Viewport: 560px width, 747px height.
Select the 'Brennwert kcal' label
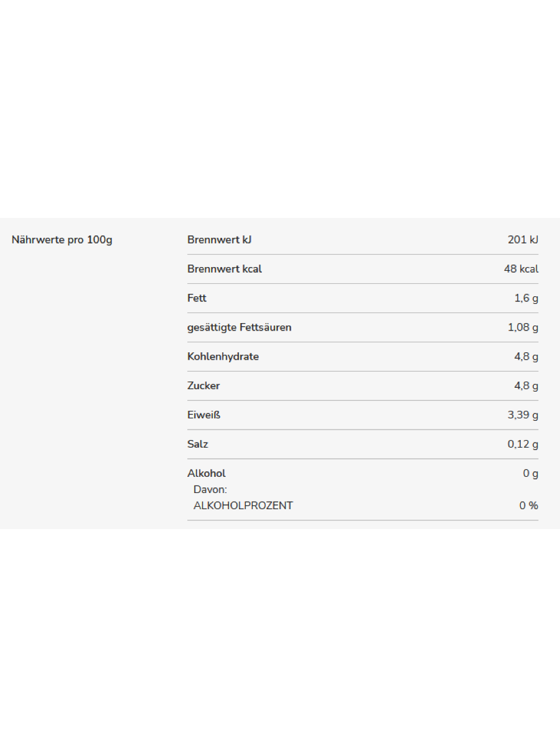225,269
